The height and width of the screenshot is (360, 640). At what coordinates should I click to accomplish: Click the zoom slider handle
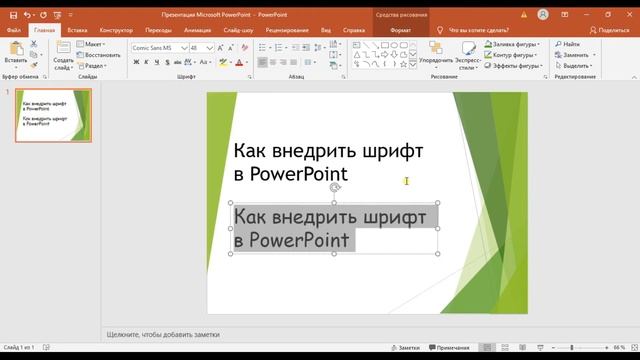(x=572, y=347)
